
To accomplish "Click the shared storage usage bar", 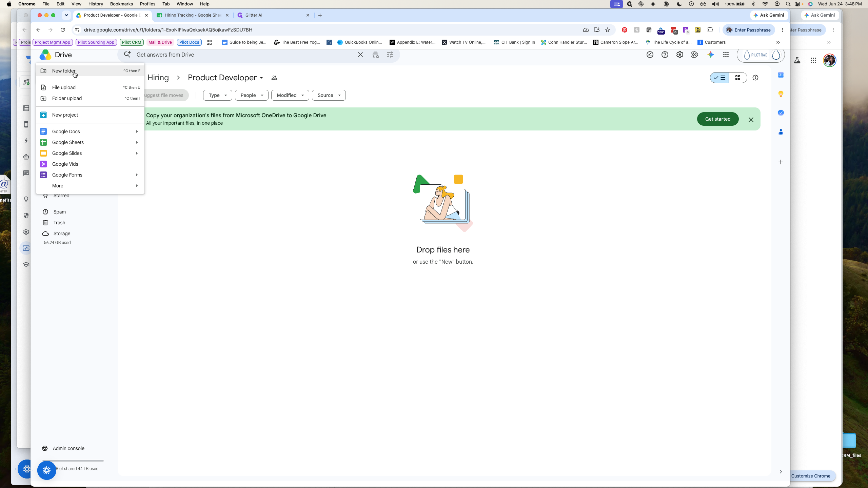I will pyautogui.click(x=73, y=461).
